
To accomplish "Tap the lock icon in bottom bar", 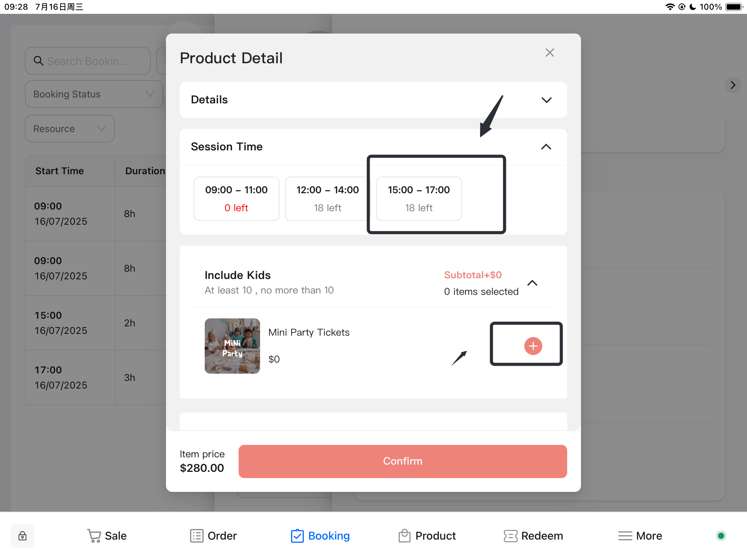I will (x=22, y=536).
